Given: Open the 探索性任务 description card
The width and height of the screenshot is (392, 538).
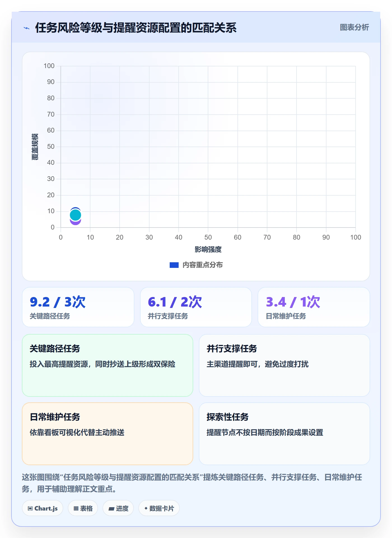Looking at the screenshot, I should click(x=284, y=433).
